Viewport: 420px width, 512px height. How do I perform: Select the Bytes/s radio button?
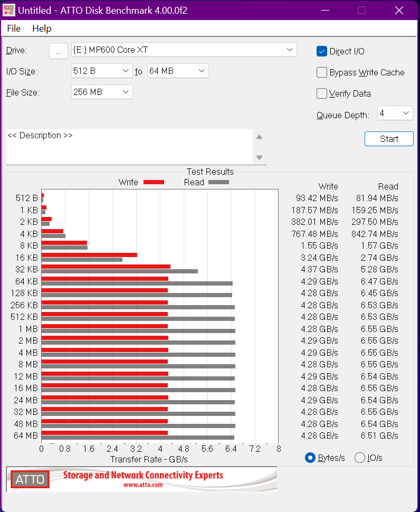(310, 458)
